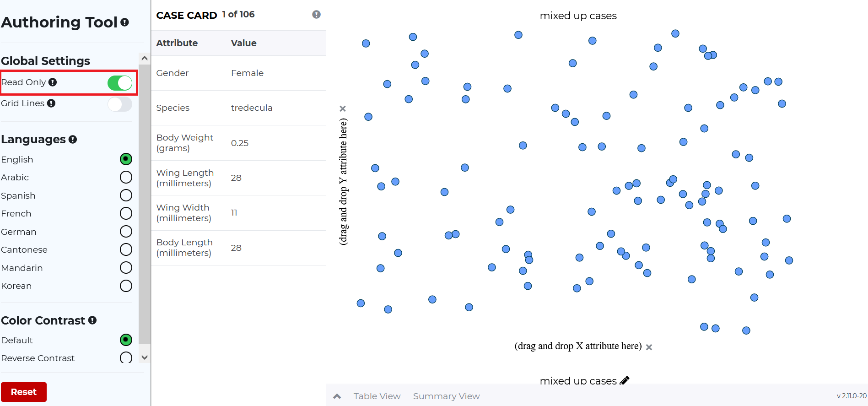Click the X axis drop label

click(578, 346)
